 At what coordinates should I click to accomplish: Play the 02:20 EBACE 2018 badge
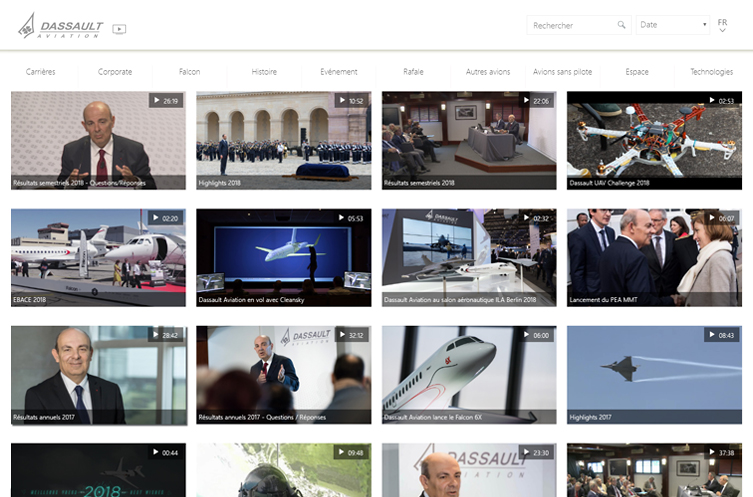(166, 218)
